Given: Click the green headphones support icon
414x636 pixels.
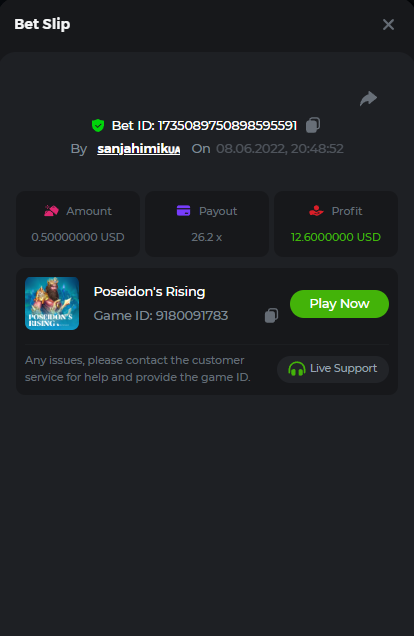Looking at the screenshot, I should coord(296,369).
